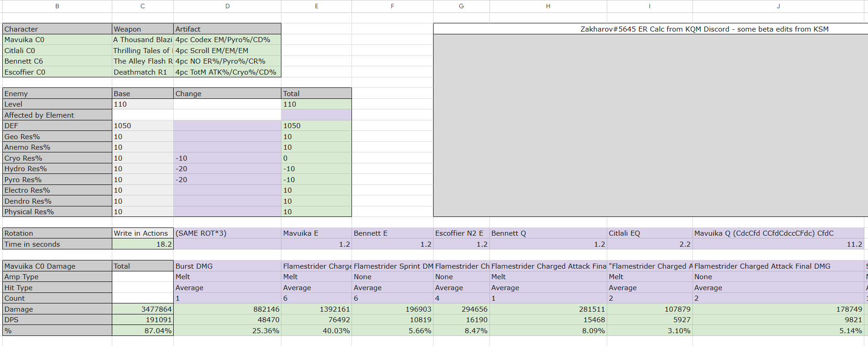Click the Write in Actions cell
This screenshot has height=346, width=868.
point(143,233)
